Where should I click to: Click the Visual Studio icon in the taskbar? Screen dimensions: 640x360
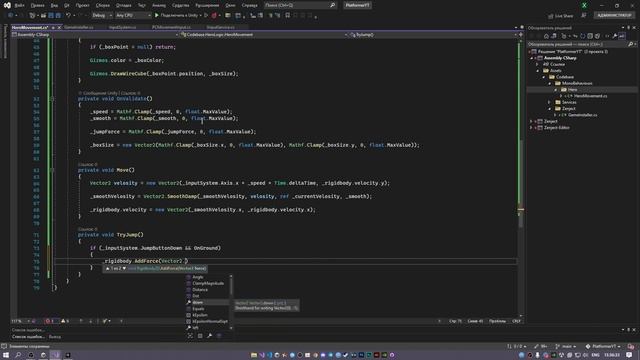point(56,355)
